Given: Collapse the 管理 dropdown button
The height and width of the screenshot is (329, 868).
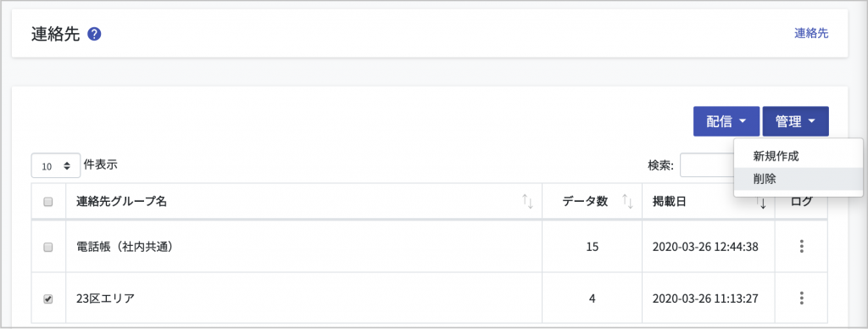Looking at the screenshot, I should (795, 121).
